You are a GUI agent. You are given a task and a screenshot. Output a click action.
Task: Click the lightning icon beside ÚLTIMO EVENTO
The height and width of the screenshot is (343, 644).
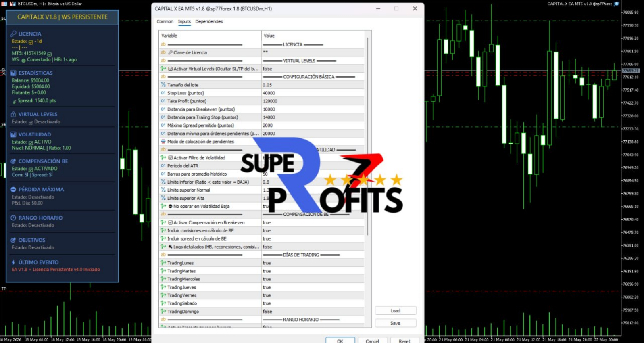point(13,262)
